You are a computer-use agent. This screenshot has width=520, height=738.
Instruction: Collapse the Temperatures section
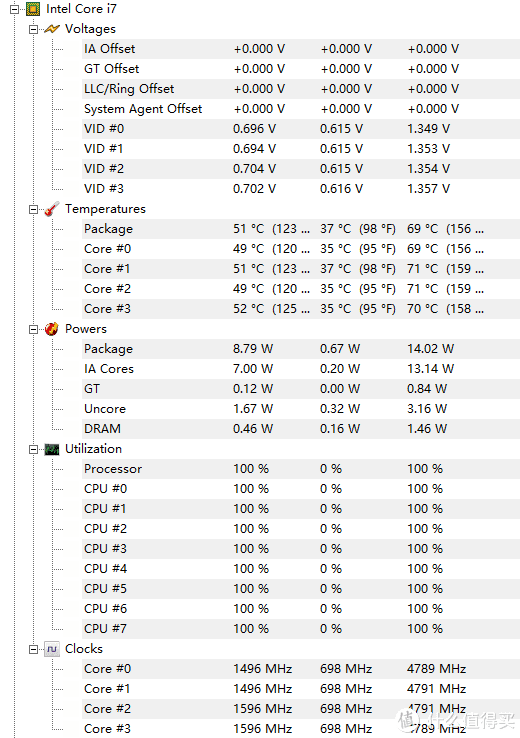pyautogui.click(x=33, y=209)
